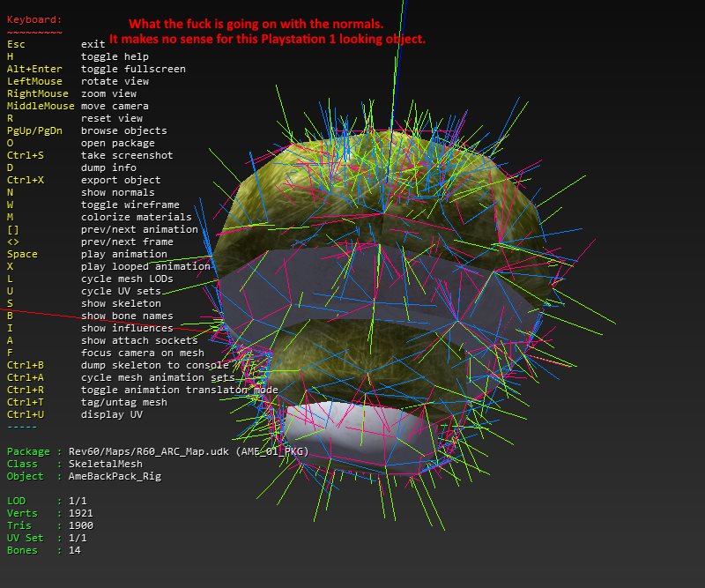Click the Tris value '1900'
Viewport: 705px width, 588px height.
pos(80,525)
